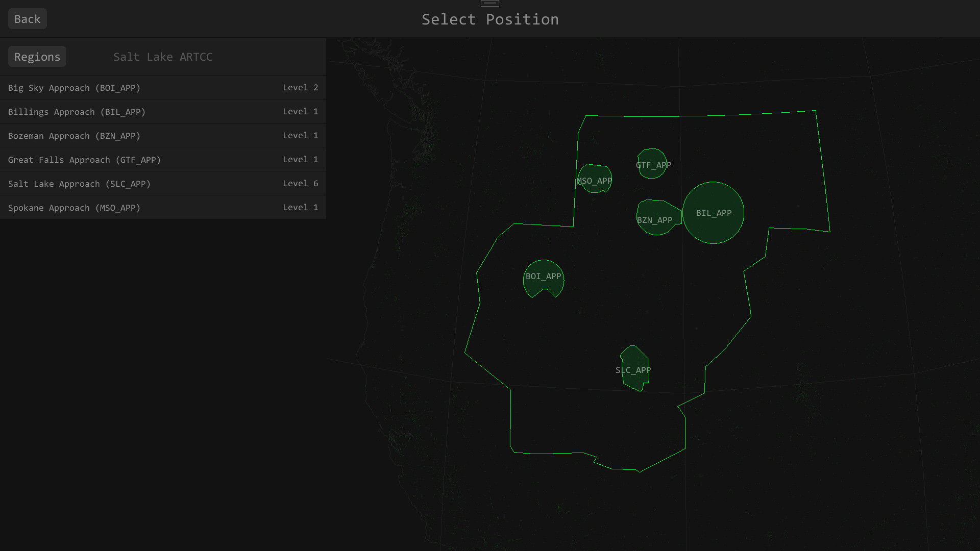The width and height of the screenshot is (980, 551).
Task: Select Salt Lake Approach (SLC_APP)
Action: coord(79,184)
